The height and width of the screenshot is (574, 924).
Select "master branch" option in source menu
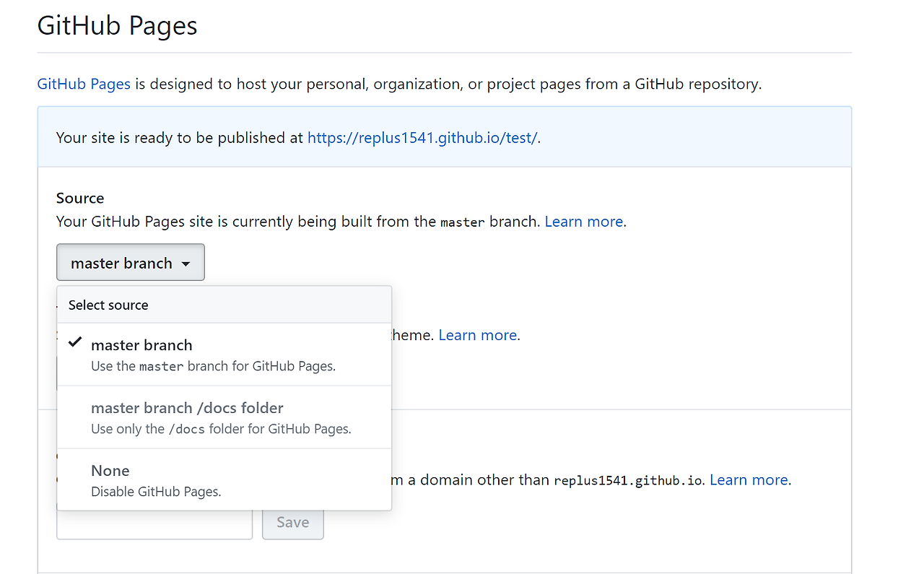[x=142, y=345]
